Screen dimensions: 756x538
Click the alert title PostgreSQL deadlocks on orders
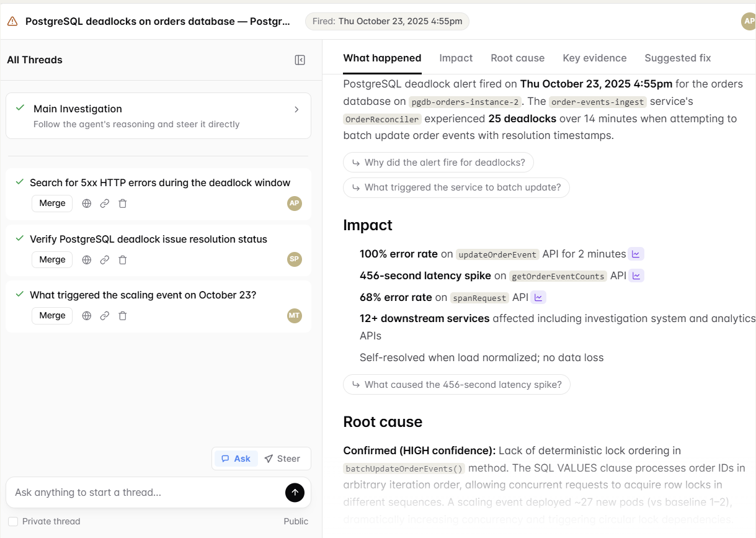pyautogui.click(x=158, y=21)
